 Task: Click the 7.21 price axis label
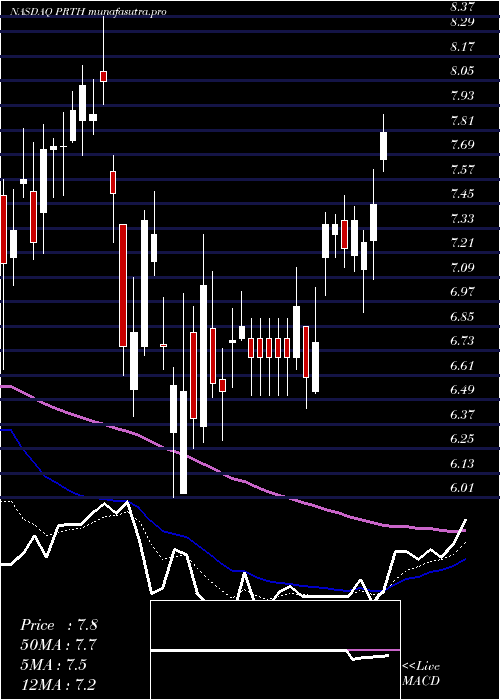(x=464, y=243)
